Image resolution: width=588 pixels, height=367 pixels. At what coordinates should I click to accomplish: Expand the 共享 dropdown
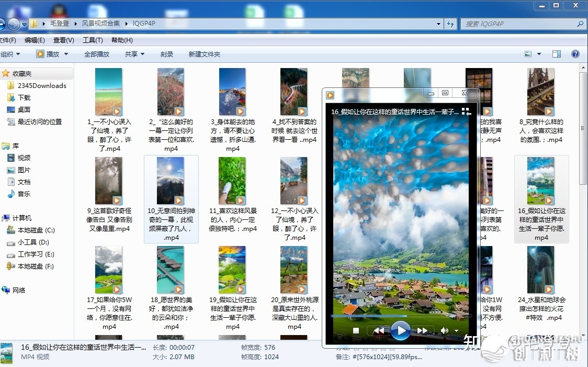[x=134, y=54]
